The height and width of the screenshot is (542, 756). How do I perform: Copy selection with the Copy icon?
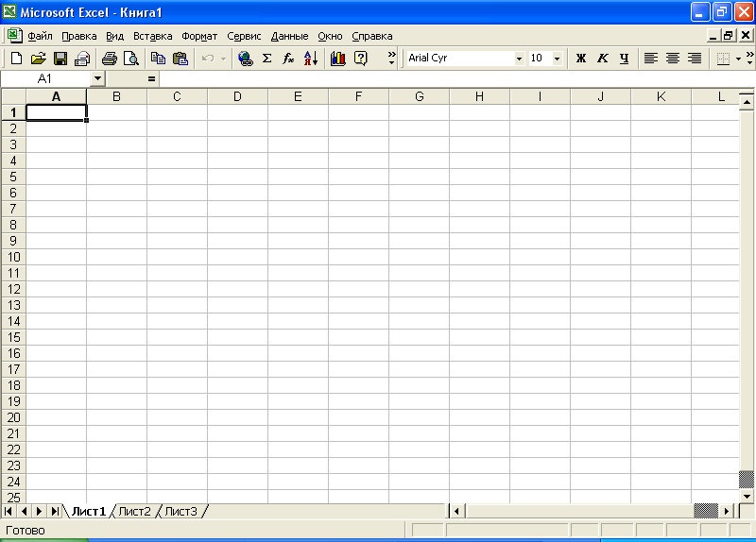coord(158,59)
